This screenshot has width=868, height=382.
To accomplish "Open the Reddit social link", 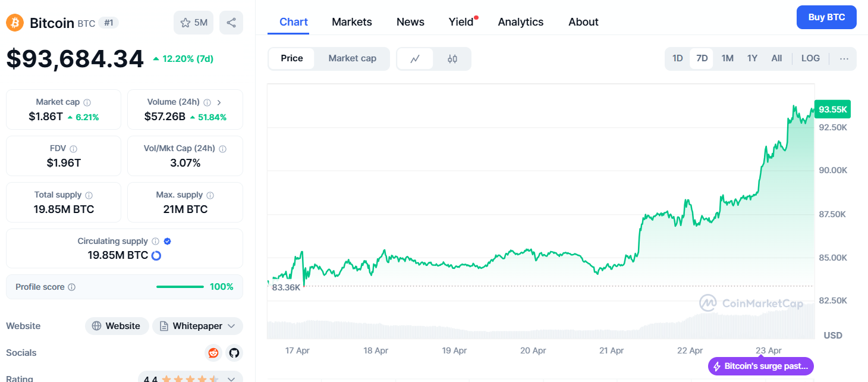I will coord(213,353).
